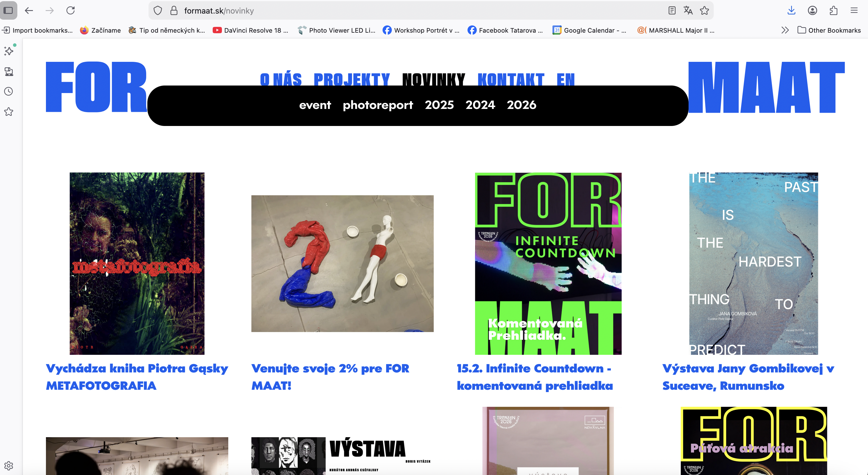Toggle the sidebar panel button
The width and height of the screenshot is (868, 475).
click(8, 10)
